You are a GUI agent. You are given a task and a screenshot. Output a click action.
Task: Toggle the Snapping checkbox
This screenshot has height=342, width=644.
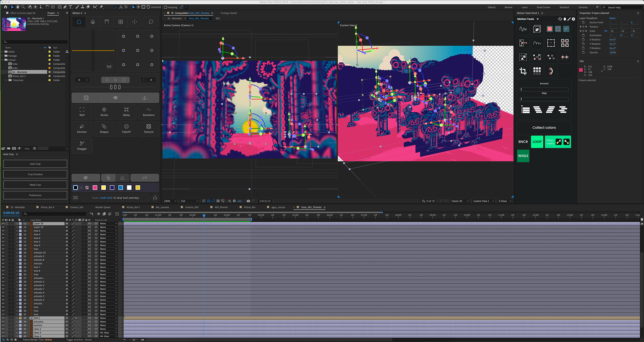click(x=165, y=7)
